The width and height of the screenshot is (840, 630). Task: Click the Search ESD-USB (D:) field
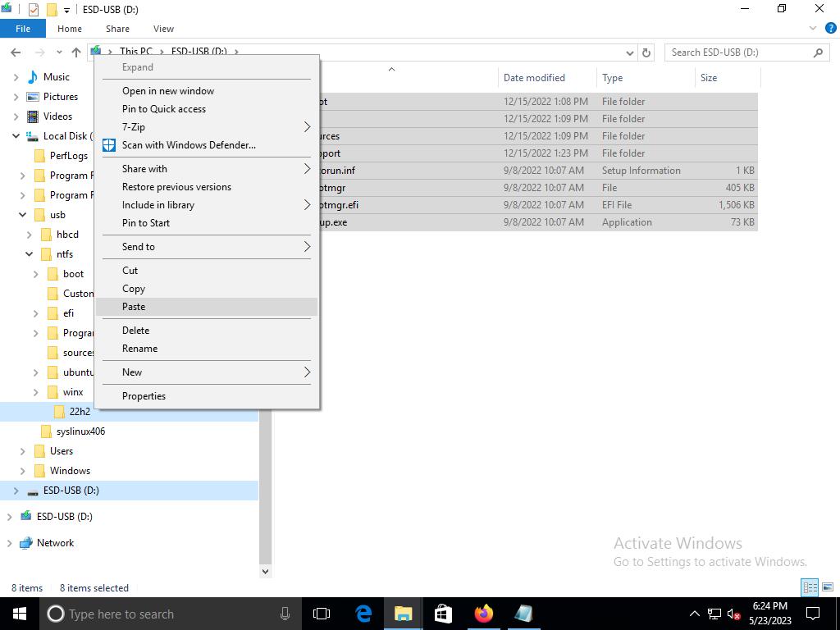[738, 52]
